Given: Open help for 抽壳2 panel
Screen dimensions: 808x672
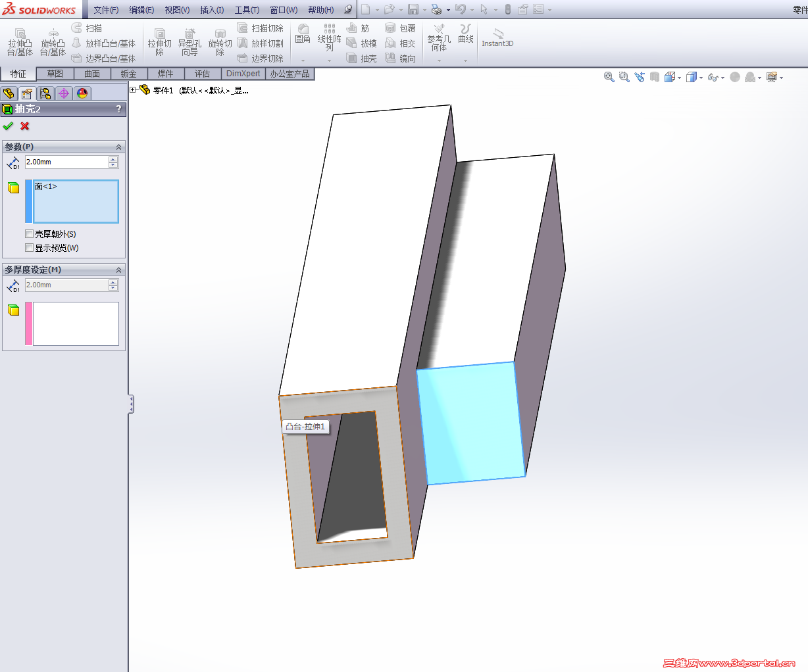Looking at the screenshot, I should 118,109.
